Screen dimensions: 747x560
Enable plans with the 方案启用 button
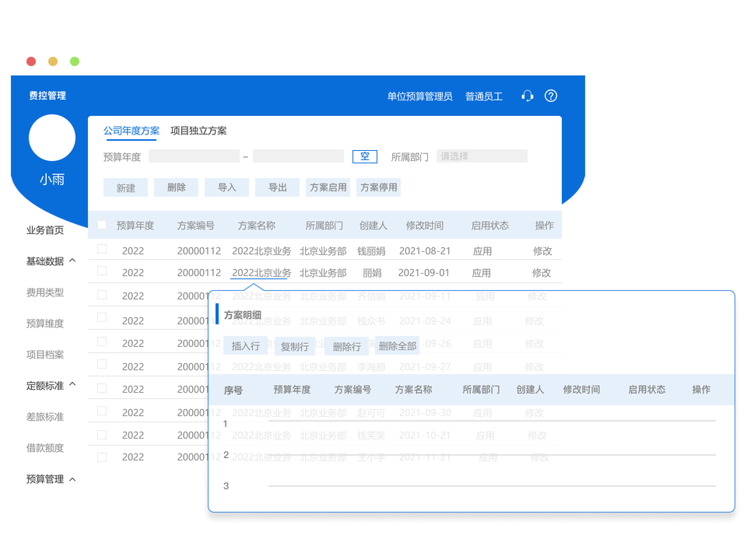point(328,187)
